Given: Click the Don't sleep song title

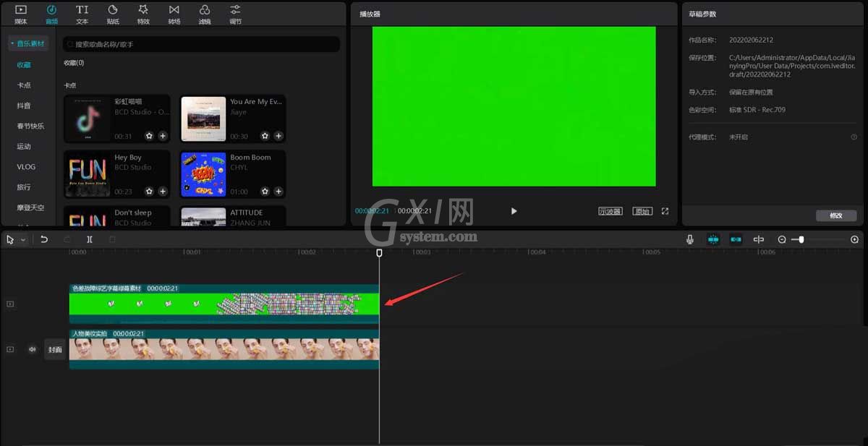Looking at the screenshot, I should click(133, 213).
